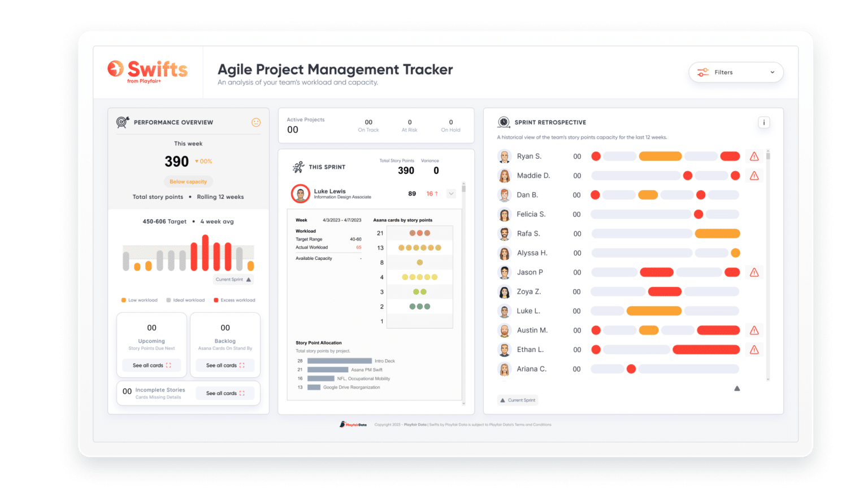Click See all cards for Incomplete Stories
The height and width of the screenshot is (488, 868).
225,393
